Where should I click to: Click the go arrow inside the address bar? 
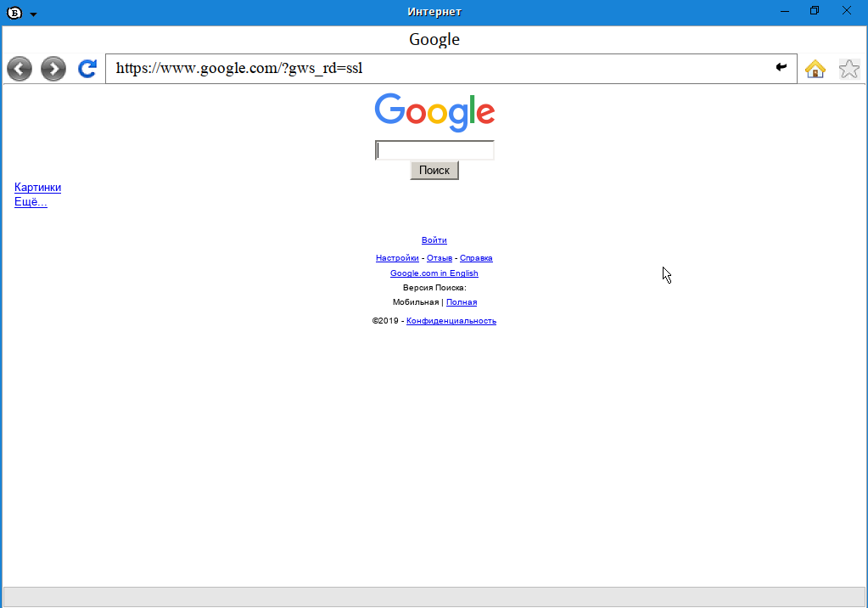[x=781, y=67]
